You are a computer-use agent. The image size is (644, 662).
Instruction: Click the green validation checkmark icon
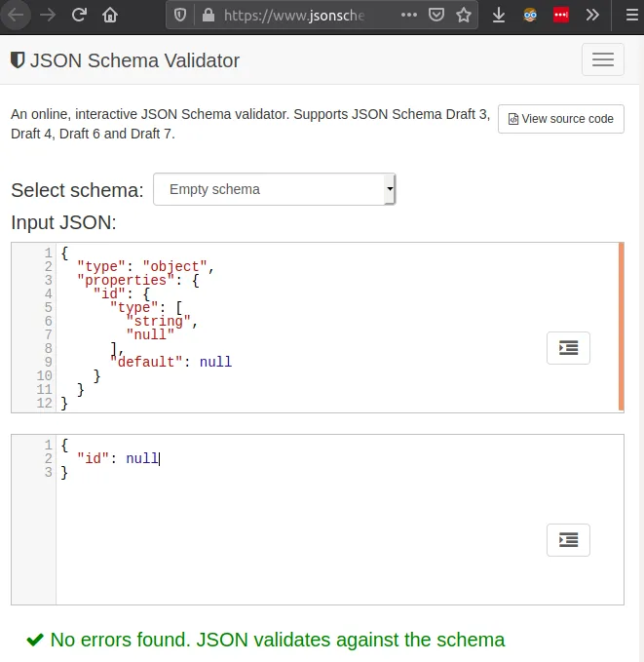click(35, 640)
